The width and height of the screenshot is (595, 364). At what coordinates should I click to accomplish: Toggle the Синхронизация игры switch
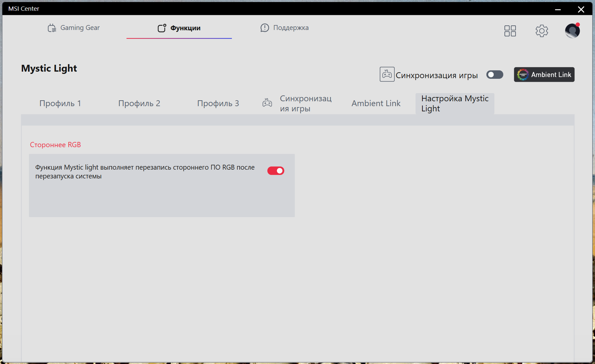coord(495,75)
